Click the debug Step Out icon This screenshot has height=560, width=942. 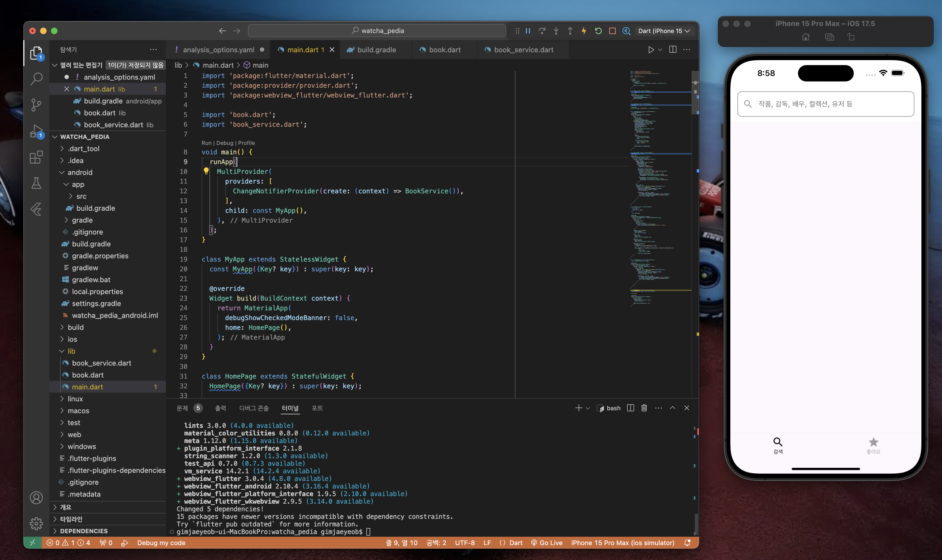pos(570,31)
